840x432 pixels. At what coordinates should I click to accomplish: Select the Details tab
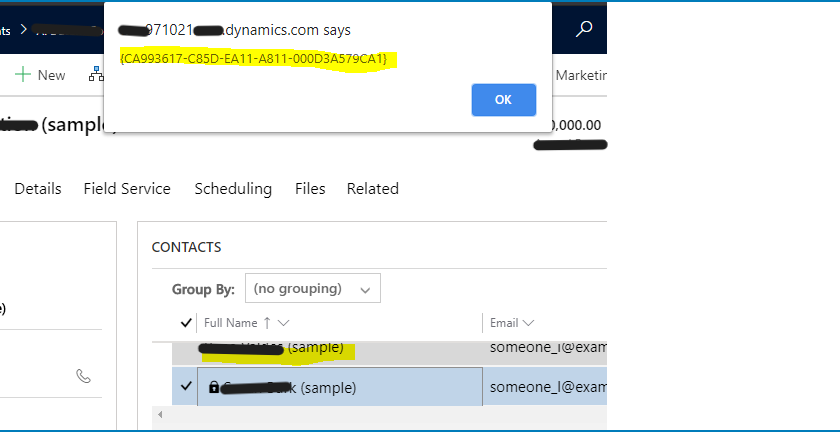click(38, 189)
